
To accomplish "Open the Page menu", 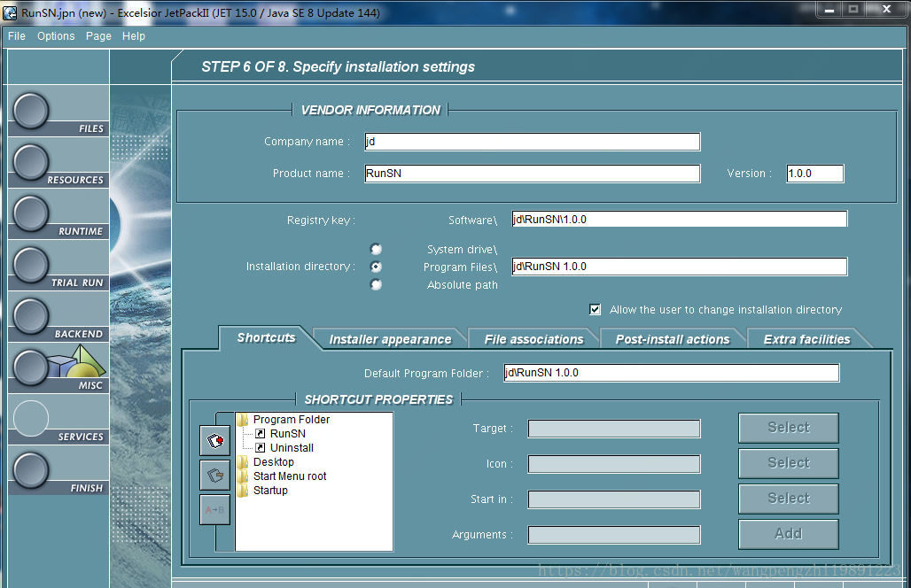I will (98, 36).
